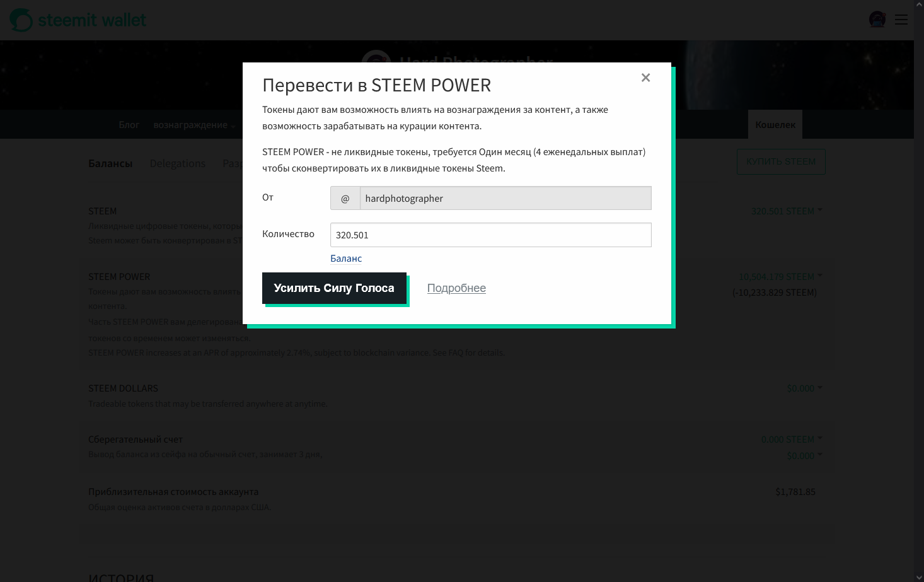Click the $1,781.85 account value
The image size is (924, 582).
pyautogui.click(x=795, y=492)
